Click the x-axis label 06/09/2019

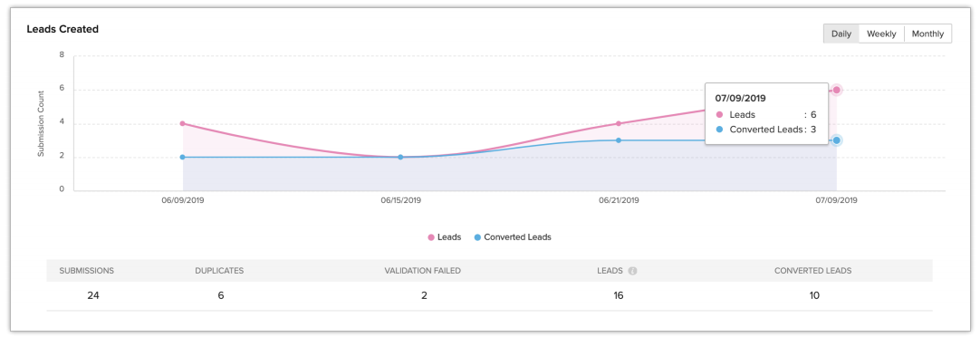point(183,201)
